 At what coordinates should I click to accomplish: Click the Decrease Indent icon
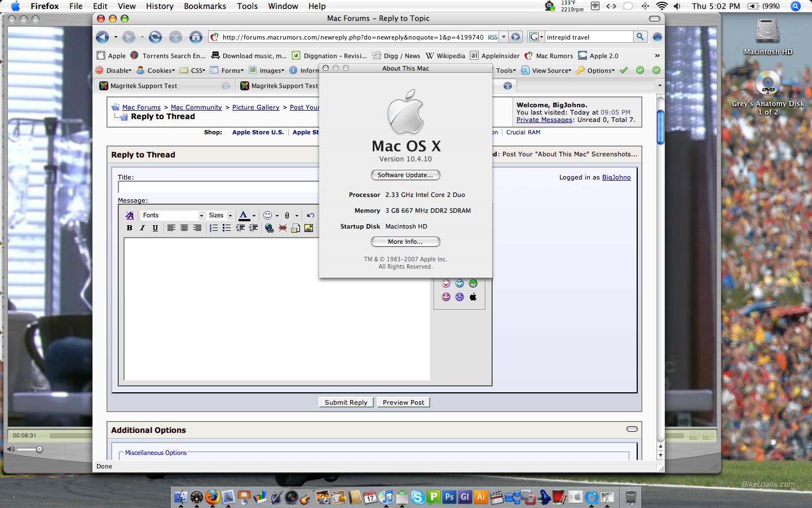pyautogui.click(x=240, y=228)
